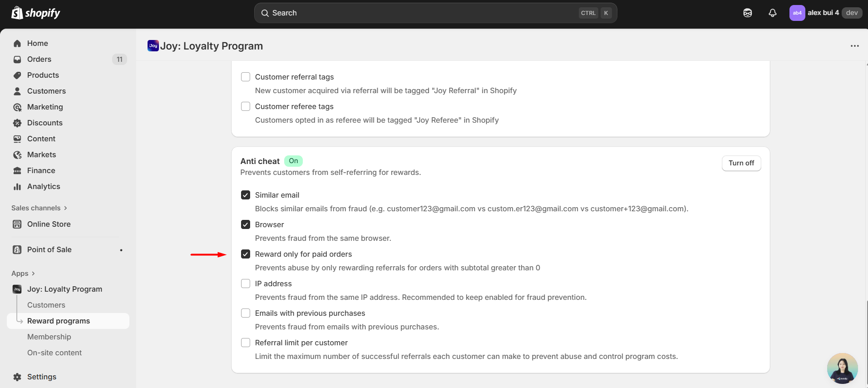
Task: Click the Shopify logo in header
Action: point(35,13)
